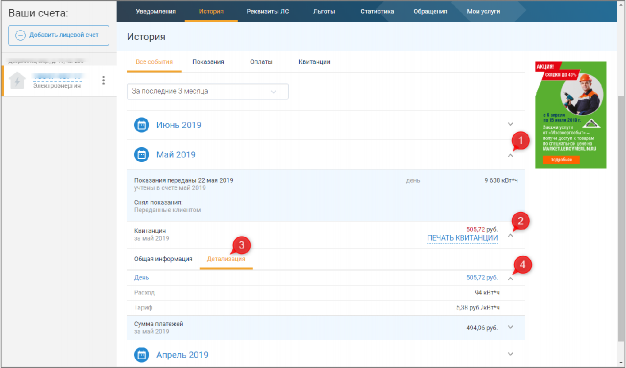Collapse the Квитанция за май 2019 chevron
The width and height of the screenshot is (626, 368).
[510, 236]
